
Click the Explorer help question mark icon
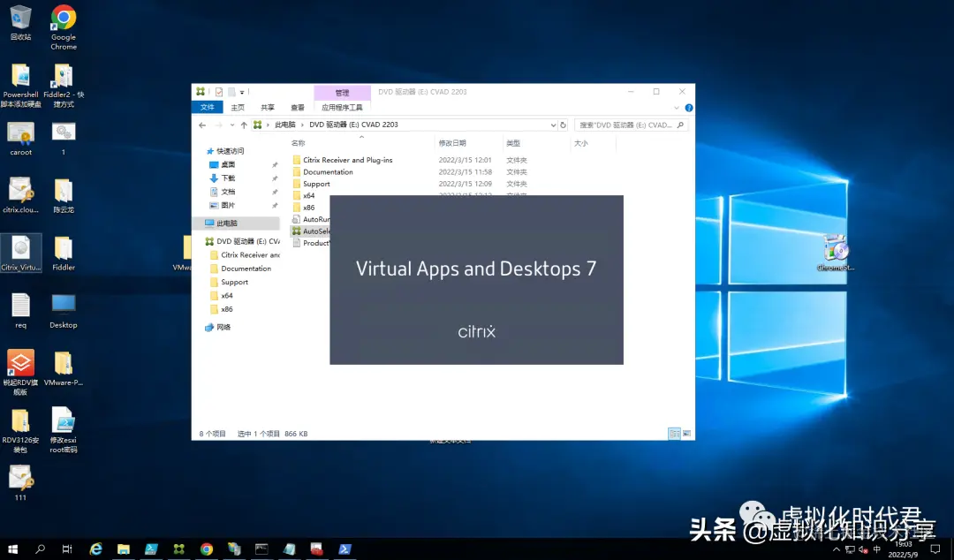(x=688, y=107)
